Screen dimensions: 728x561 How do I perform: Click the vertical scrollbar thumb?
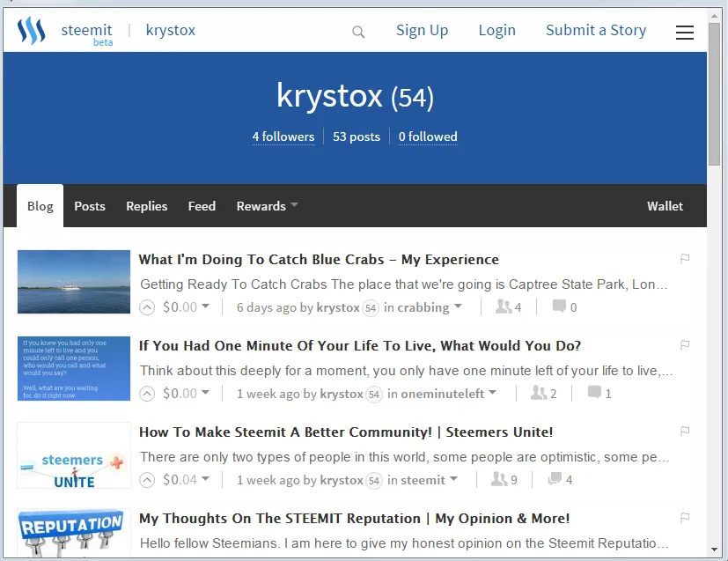(714, 93)
